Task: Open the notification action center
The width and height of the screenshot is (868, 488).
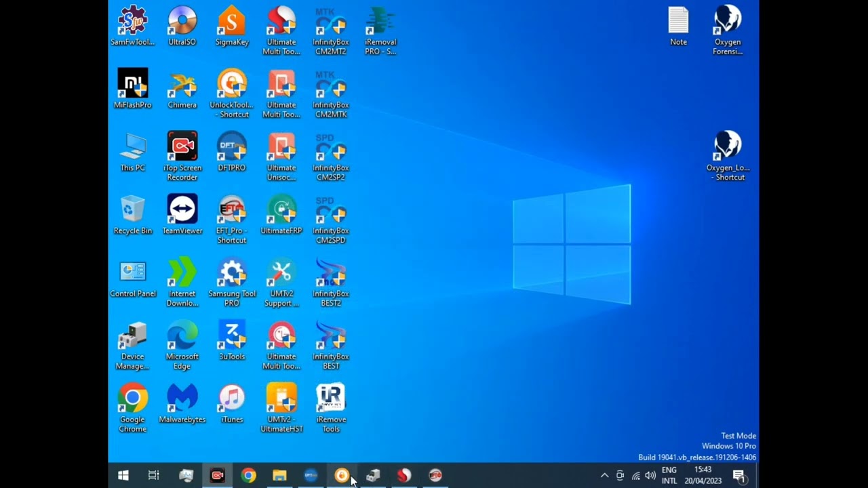Action: pyautogui.click(x=740, y=476)
